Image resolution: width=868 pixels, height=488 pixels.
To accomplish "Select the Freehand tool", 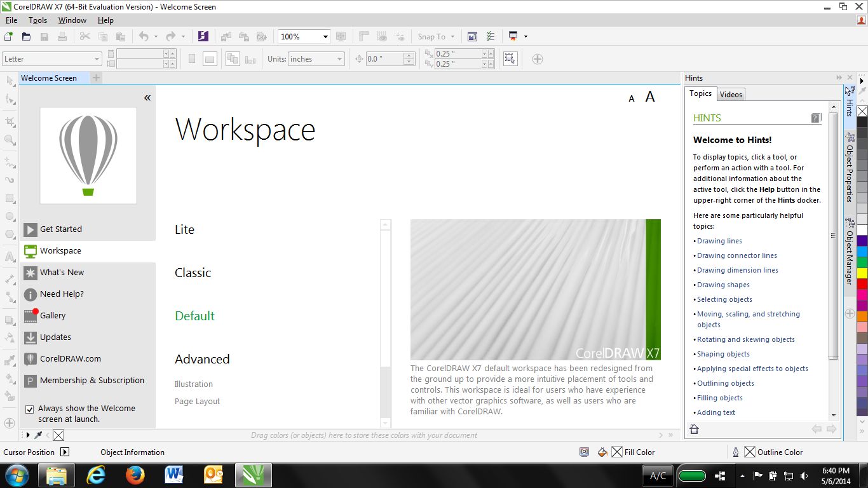I will [x=10, y=161].
